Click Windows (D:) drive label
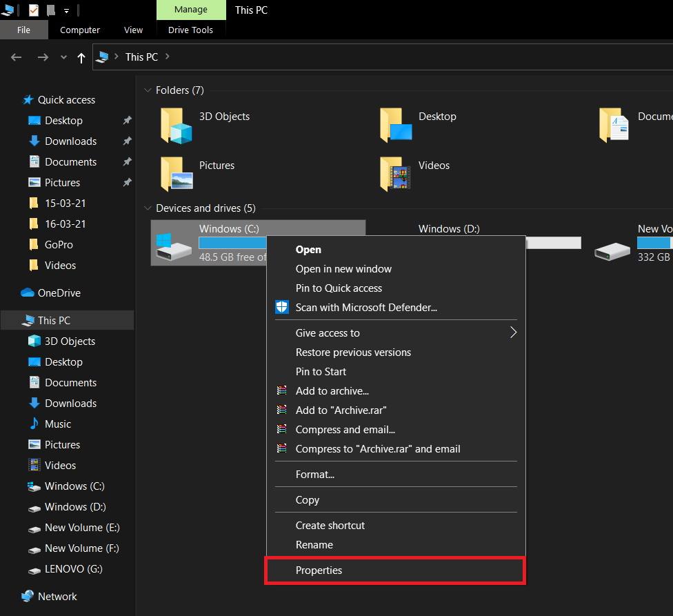The image size is (673, 616). [449, 229]
